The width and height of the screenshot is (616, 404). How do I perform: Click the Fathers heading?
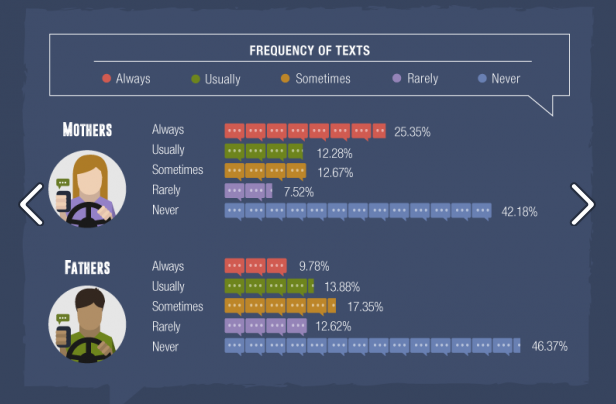tap(87, 268)
